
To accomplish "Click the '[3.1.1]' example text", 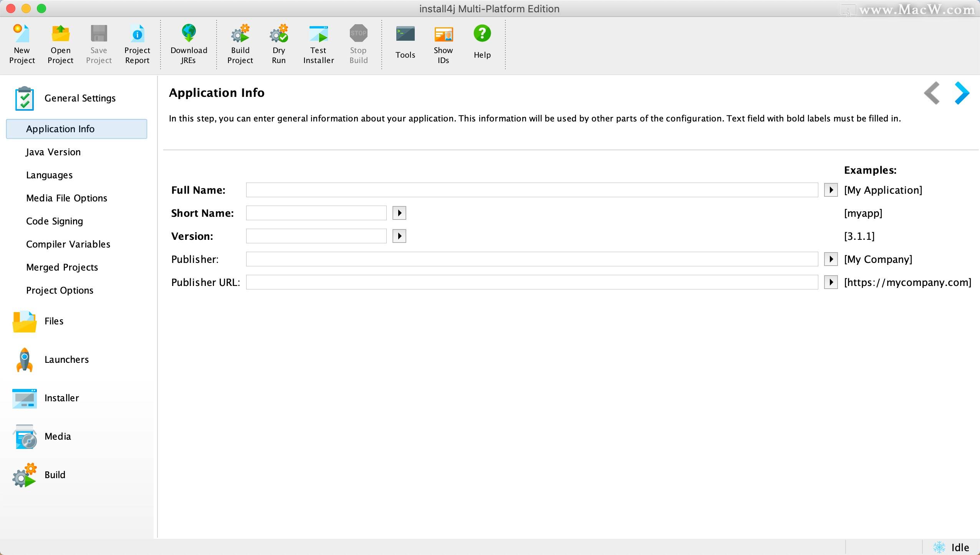I will pyautogui.click(x=859, y=236).
